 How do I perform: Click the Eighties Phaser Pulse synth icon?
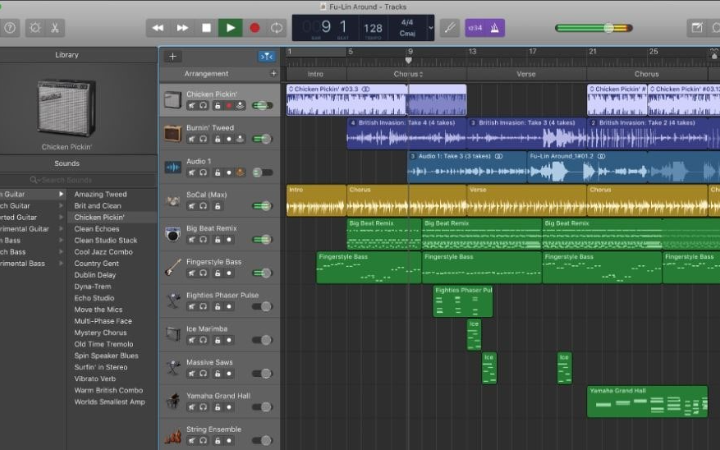[173, 301]
